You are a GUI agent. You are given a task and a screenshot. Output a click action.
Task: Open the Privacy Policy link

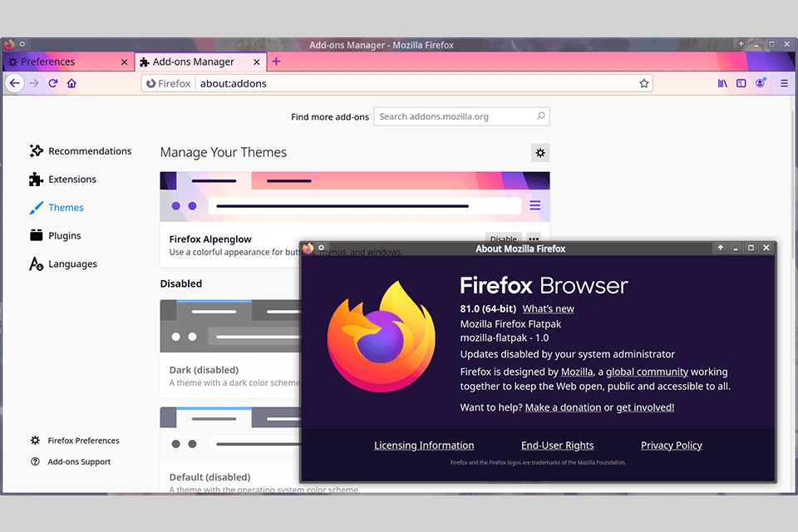pos(672,446)
